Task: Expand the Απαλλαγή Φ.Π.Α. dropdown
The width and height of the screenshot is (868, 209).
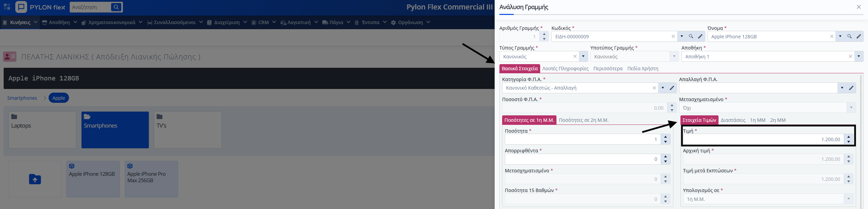Action: [x=842, y=88]
